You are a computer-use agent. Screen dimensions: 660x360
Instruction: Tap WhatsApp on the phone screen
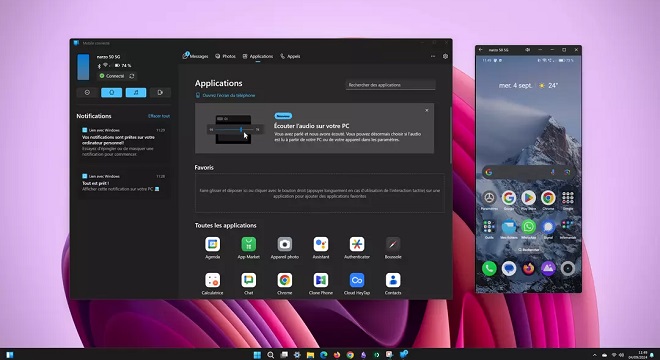click(x=528, y=227)
